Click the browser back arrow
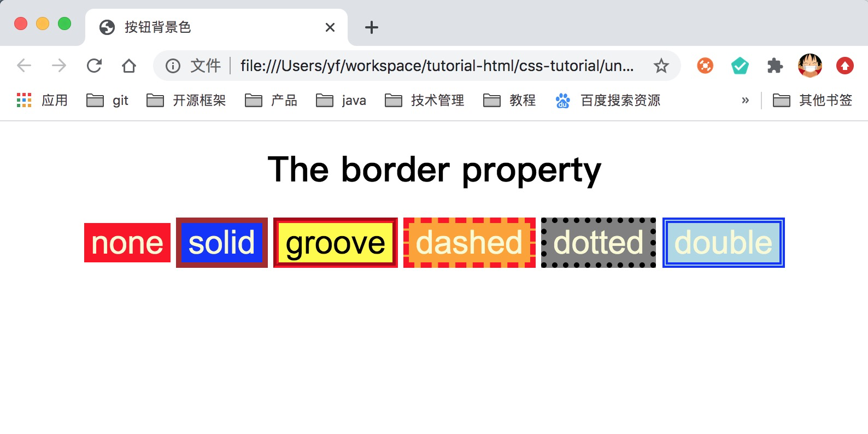The height and width of the screenshot is (434, 868). (24, 66)
